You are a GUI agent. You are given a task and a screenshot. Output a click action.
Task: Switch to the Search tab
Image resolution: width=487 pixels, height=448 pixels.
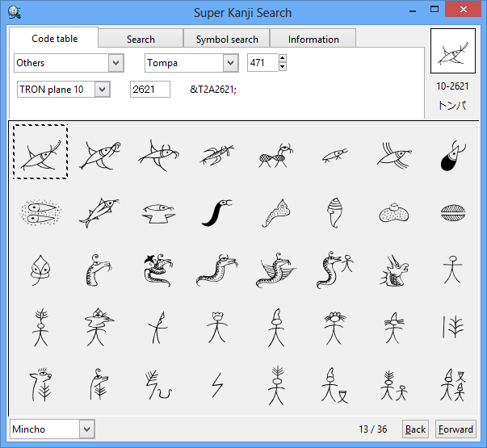[141, 39]
